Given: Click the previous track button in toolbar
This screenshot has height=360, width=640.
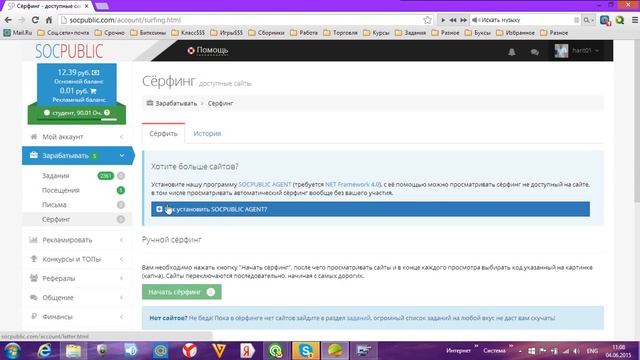Looking at the screenshot, I should [x=453, y=20].
